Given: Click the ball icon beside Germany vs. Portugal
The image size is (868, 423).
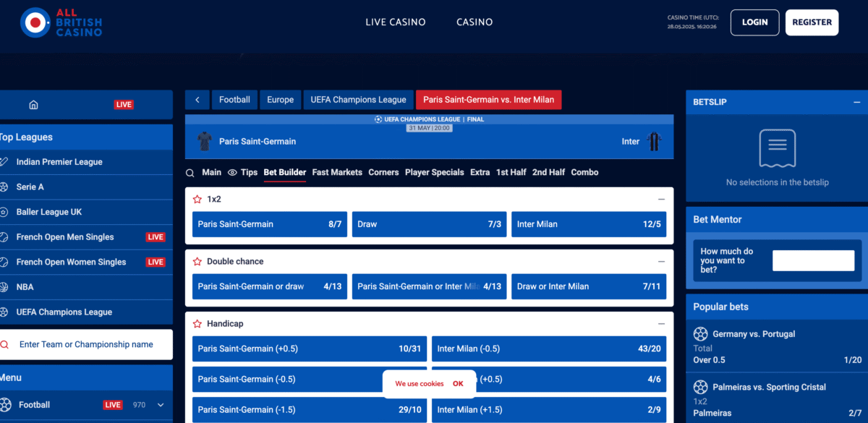Looking at the screenshot, I should pyautogui.click(x=700, y=334).
